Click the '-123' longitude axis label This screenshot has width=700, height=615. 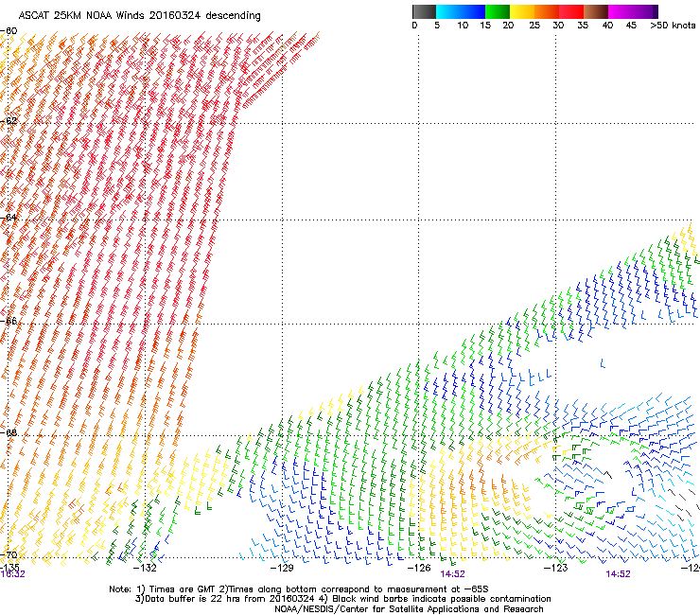555,568
